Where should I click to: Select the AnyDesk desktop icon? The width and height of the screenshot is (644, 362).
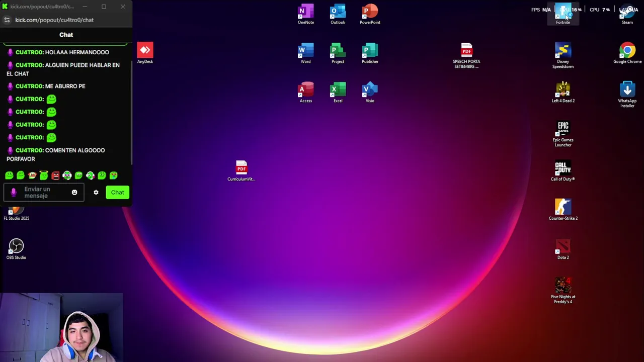pos(145,53)
